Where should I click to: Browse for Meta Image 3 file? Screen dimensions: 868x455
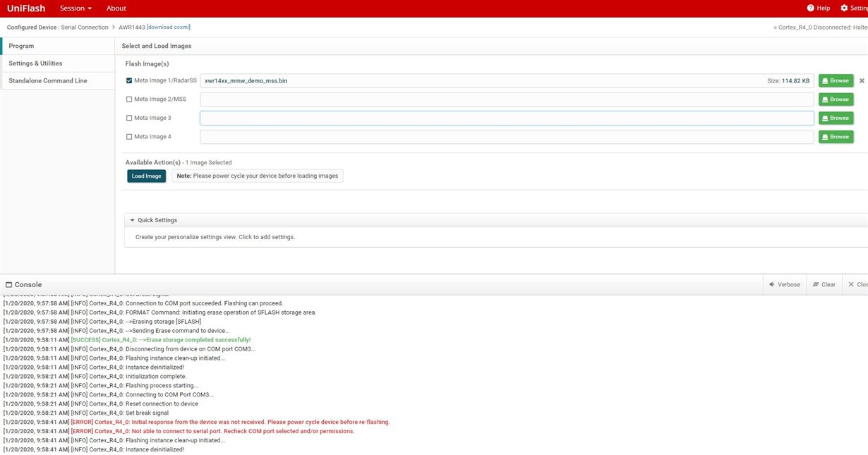(x=836, y=118)
